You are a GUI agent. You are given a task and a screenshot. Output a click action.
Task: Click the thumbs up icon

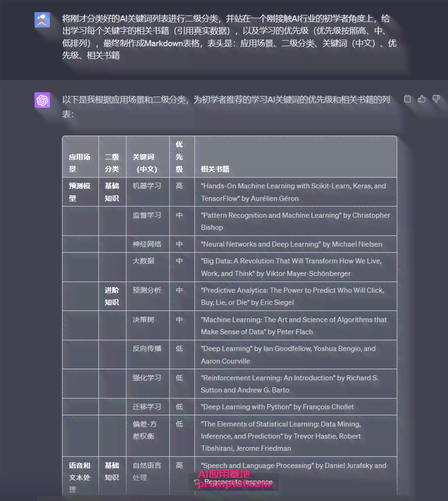pos(422,99)
